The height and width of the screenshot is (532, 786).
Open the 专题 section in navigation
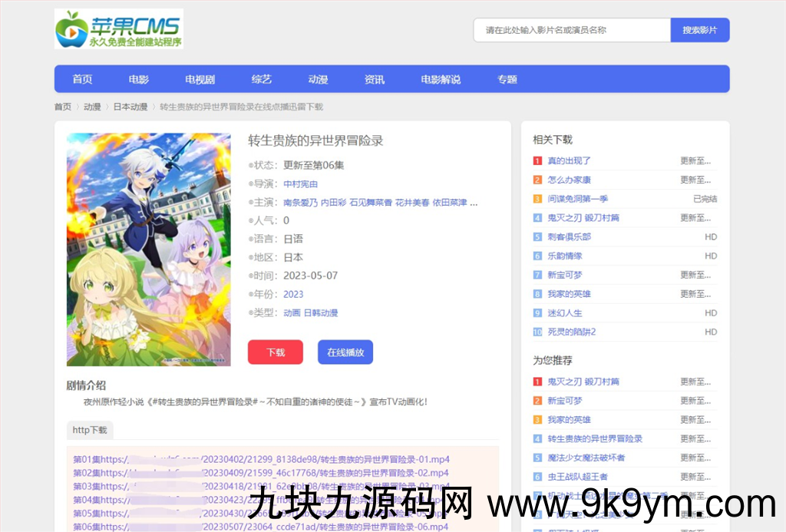[507, 79]
